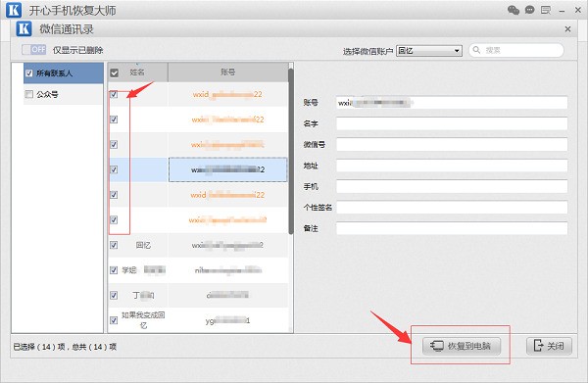Image resolution: width=588 pixels, height=383 pixels.
Task: Click the WeChat icon in title bar
Action: pos(513,10)
